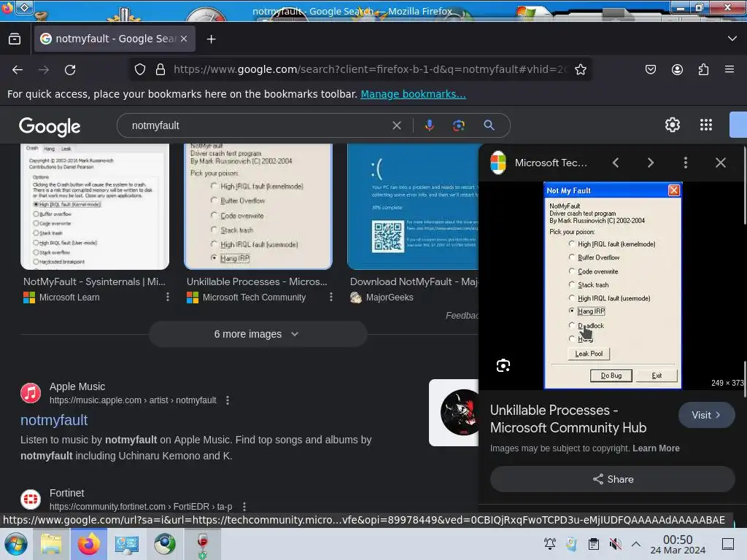This screenshot has height=560, width=747.
Task: Open tracking protection shield icon
Action: pyautogui.click(x=139, y=69)
